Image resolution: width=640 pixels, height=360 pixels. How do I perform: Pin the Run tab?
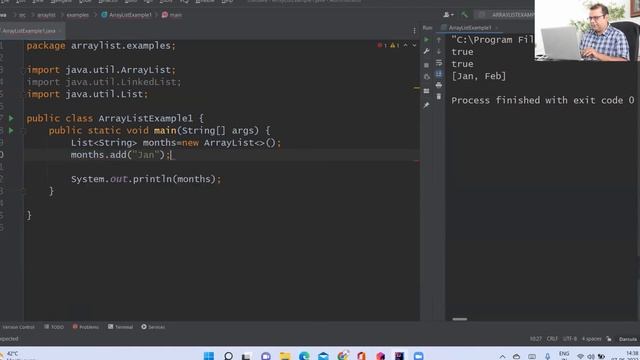(427, 105)
